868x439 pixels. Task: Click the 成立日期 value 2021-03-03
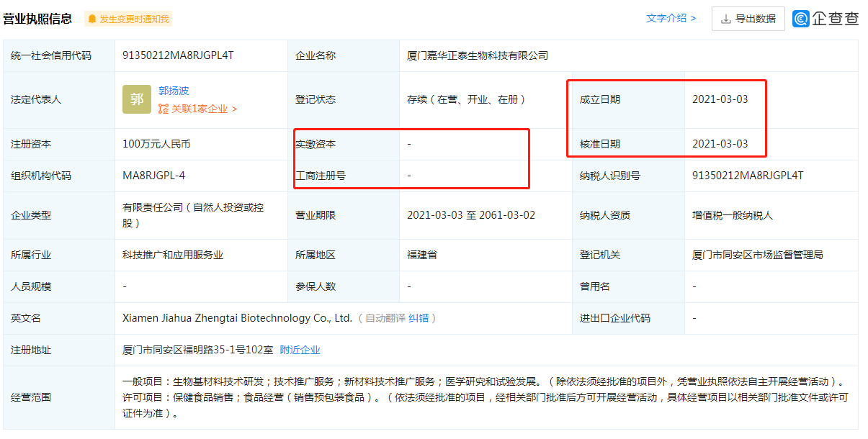coord(720,99)
